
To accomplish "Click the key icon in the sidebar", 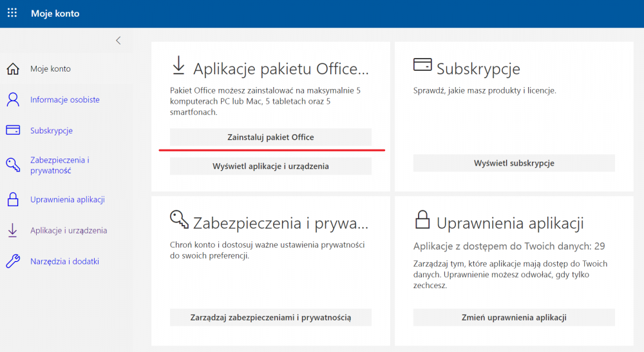I will coord(13,165).
